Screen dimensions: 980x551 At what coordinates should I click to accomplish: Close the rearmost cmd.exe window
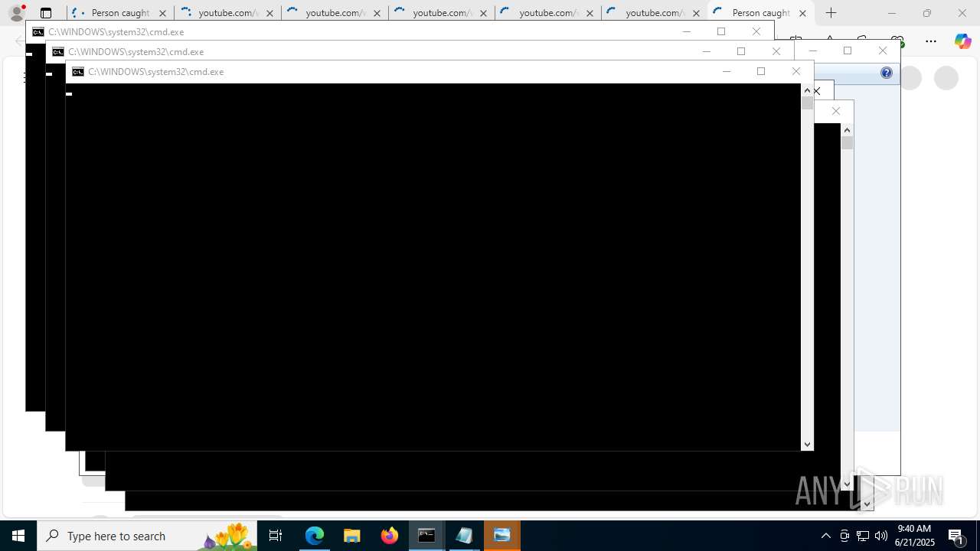(x=756, y=31)
